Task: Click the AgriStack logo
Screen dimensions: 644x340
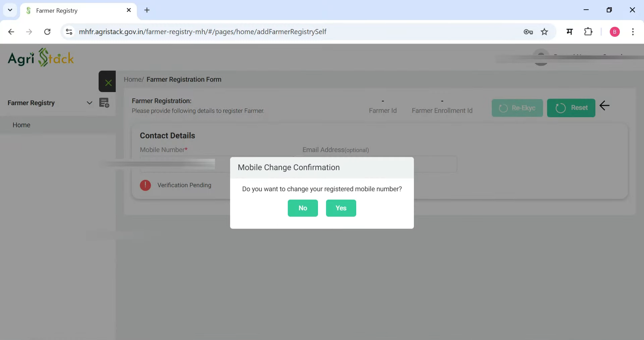Action: pyautogui.click(x=41, y=58)
